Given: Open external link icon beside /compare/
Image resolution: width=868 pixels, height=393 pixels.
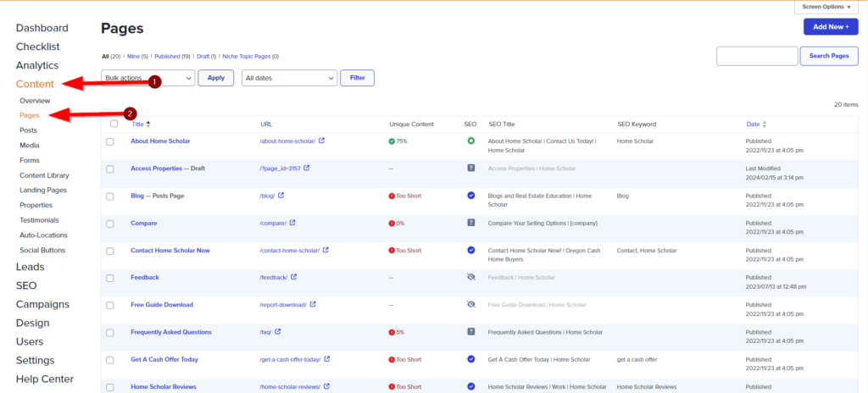Looking at the screenshot, I should (292, 223).
